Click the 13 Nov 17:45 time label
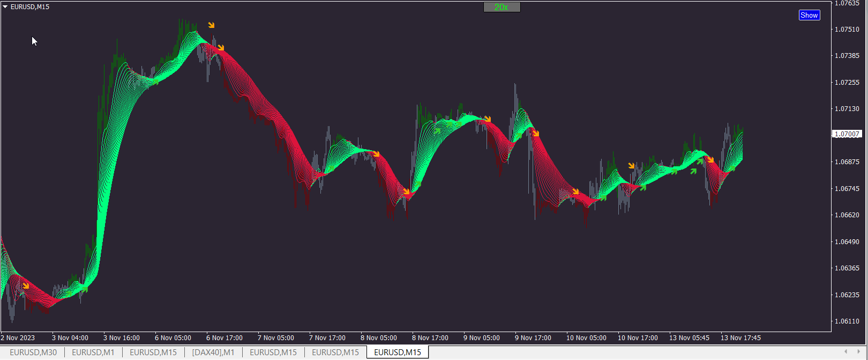Screen dimensions: 868x360 click(x=740, y=338)
